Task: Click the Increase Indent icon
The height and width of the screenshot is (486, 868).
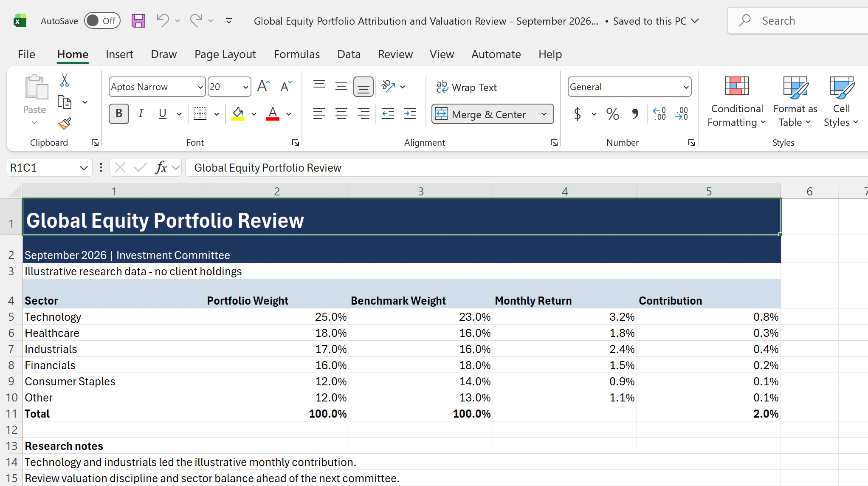Action: pos(410,113)
